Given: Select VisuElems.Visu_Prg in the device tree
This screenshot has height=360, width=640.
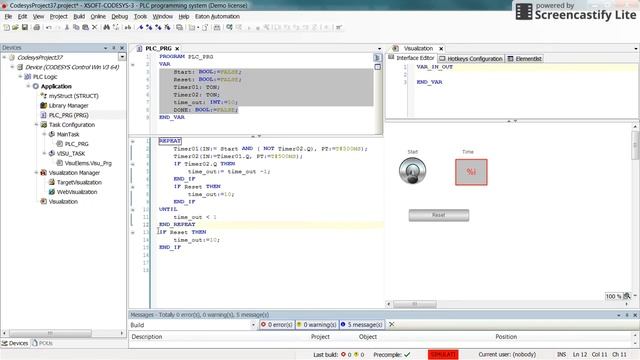Looking at the screenshot, I should [x=88, y=163].
